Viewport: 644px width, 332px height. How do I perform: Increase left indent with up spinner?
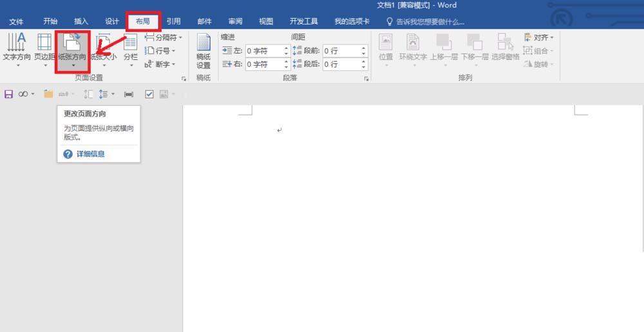(x=287, y=48)
